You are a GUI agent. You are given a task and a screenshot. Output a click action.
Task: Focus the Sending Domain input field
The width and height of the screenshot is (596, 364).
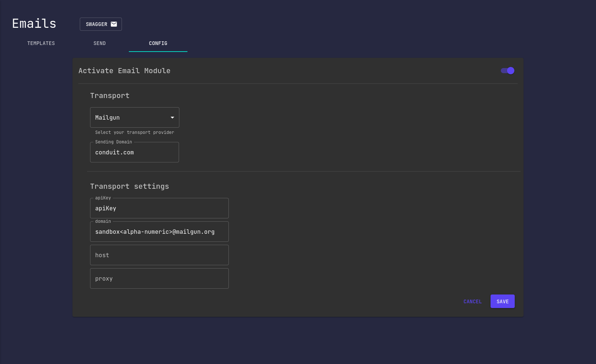click(134, 152)
